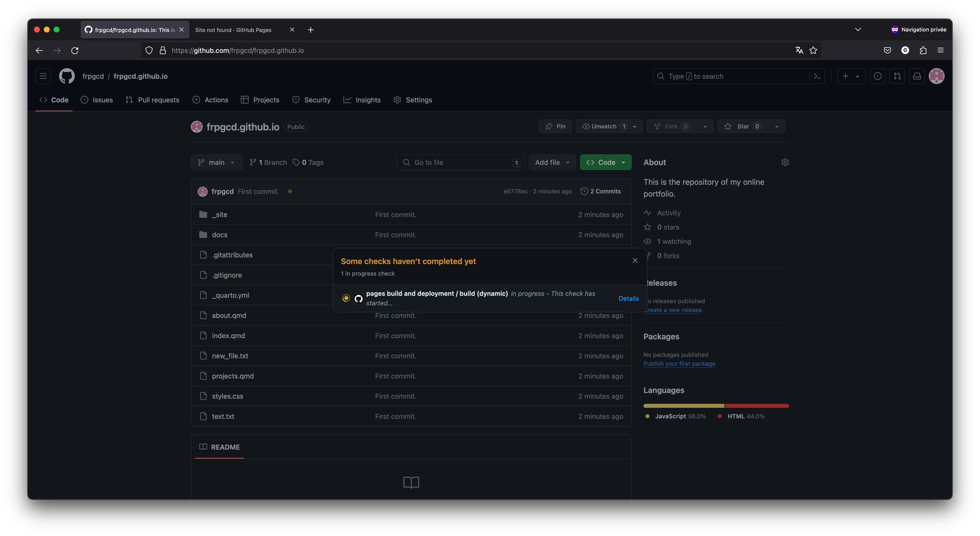Switch to the Pull requests tab
980x536 pixels.
point(152,100)
